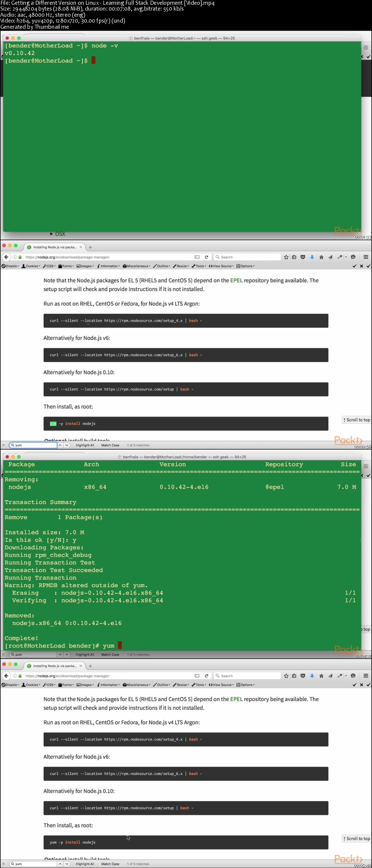This screenshot has width=372, height=868.
Task: Expand the Miscellaneous dropdown in the 00:02:56 frame
Action: 137,266
